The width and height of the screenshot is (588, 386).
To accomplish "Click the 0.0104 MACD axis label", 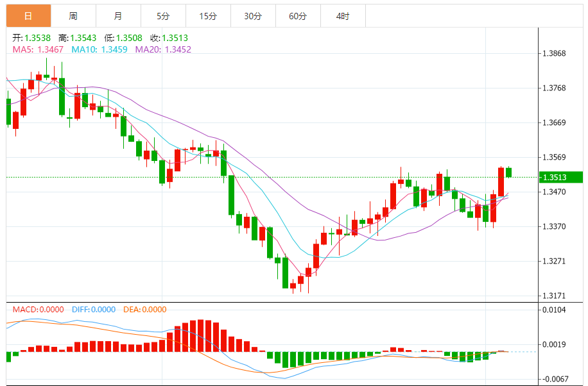I will (x=554, y=310).
